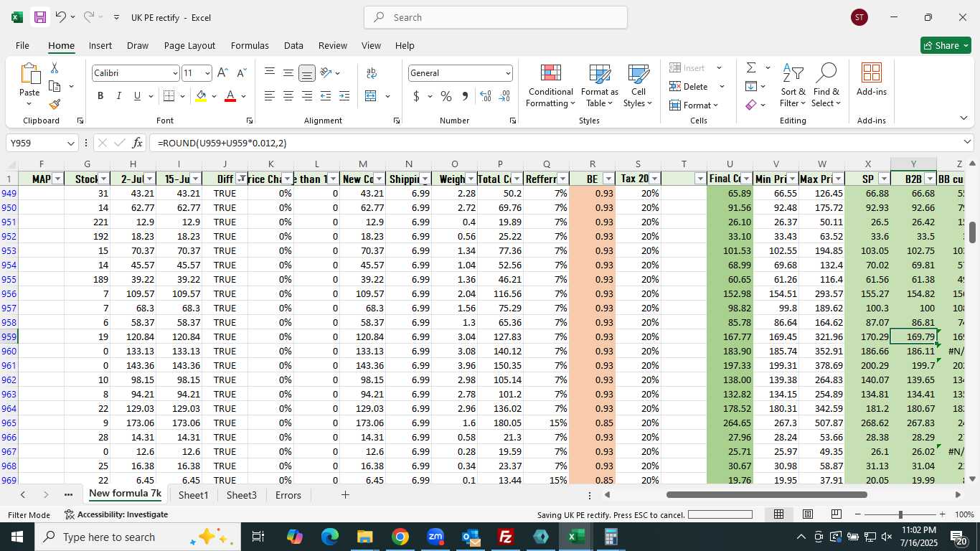Click the Decrease Font Size icon
The height and width of the screenshot is (551, 980).
[x=241, y=72]
